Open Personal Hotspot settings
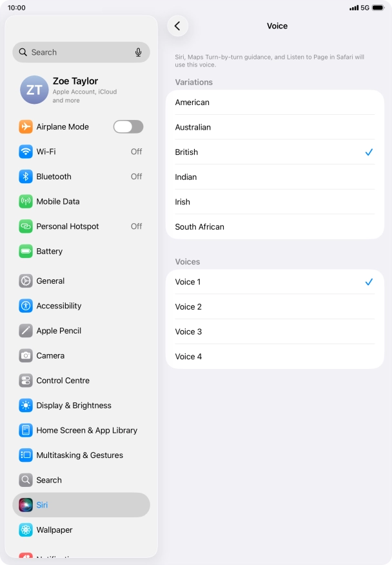 pos(81,226)
